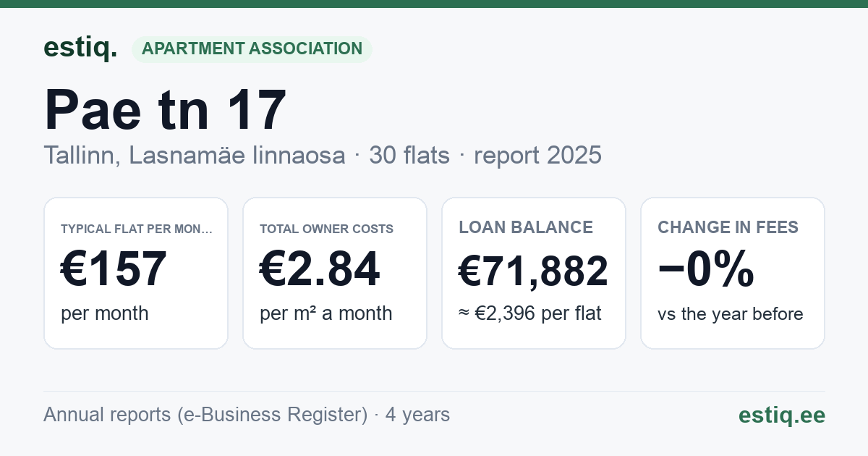This screenshot has width=868, height=456.
Task: Click the LOAN BALANCE label
Action: (526, 227)
